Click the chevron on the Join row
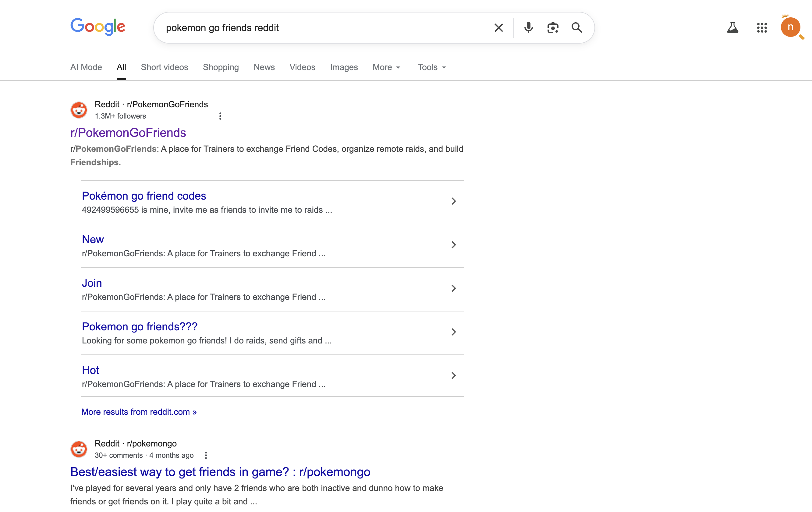812x512 pixels. 454,288
